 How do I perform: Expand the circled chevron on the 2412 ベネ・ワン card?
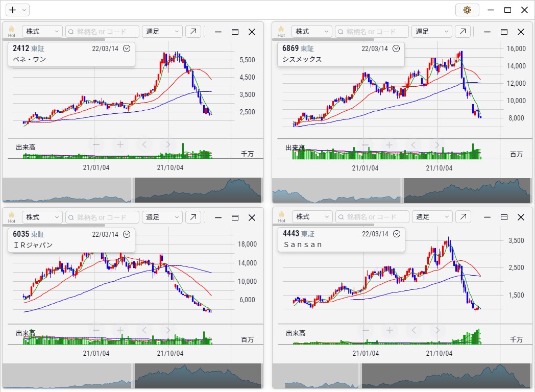coord(127,48)
